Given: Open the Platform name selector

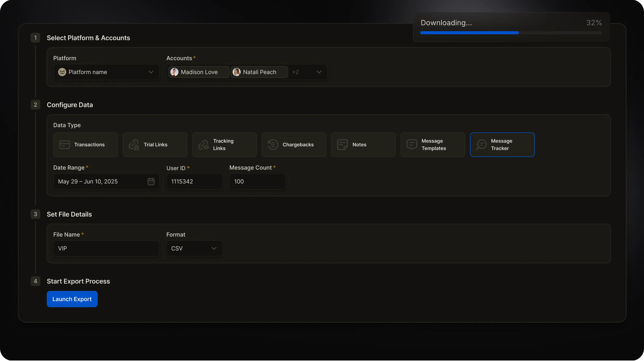Looking at the screenshot, I should [106, 72].
